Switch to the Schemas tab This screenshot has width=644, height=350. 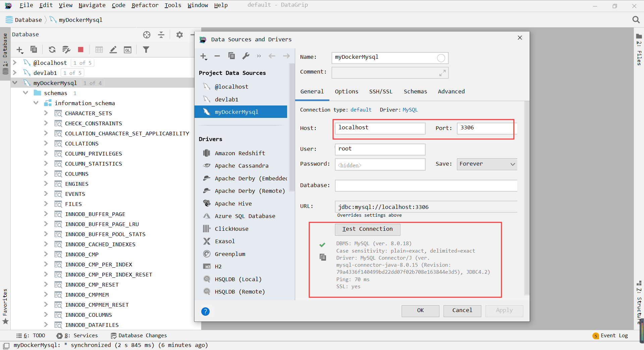(415, 91)
